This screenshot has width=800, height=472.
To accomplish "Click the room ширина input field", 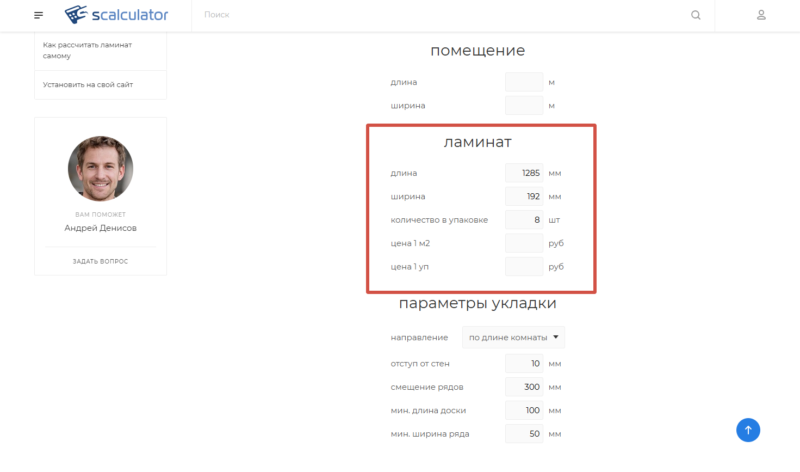I will coord(524,106).
